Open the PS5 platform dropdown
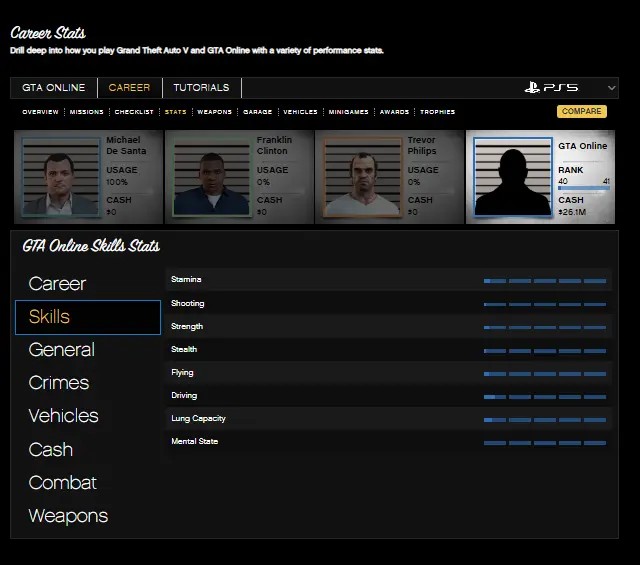640x565 pixels. tap(570, 88)
